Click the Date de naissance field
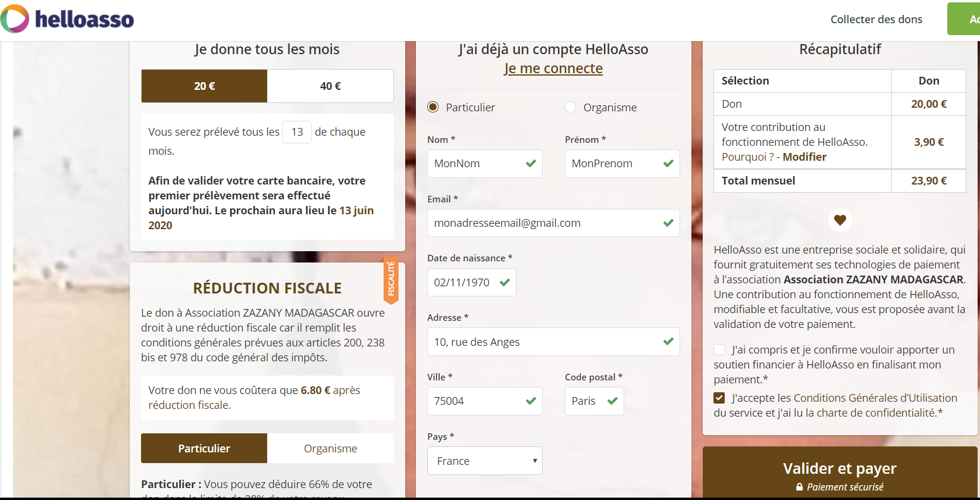 (471, 283)
